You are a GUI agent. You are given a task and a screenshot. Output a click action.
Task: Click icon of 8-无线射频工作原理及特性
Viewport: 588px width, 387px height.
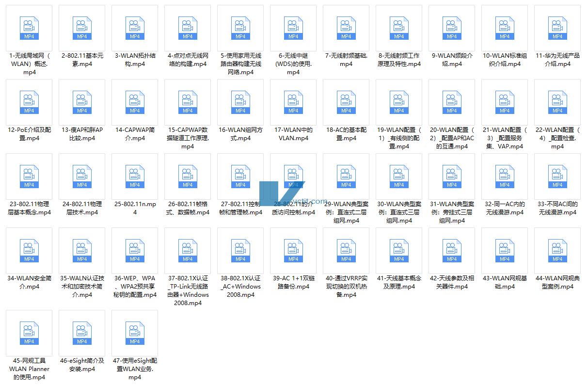pos(399,28)
